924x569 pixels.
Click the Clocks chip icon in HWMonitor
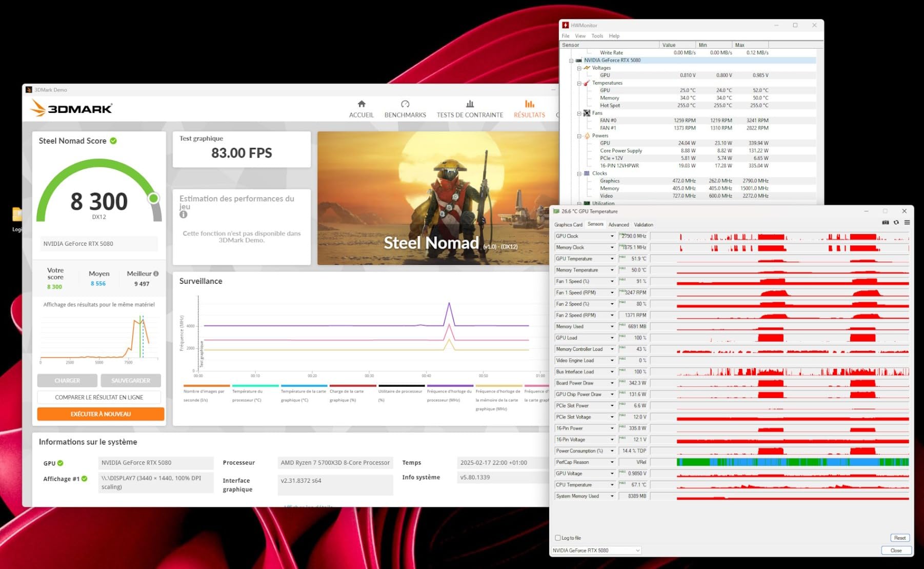tap(587, 173)
